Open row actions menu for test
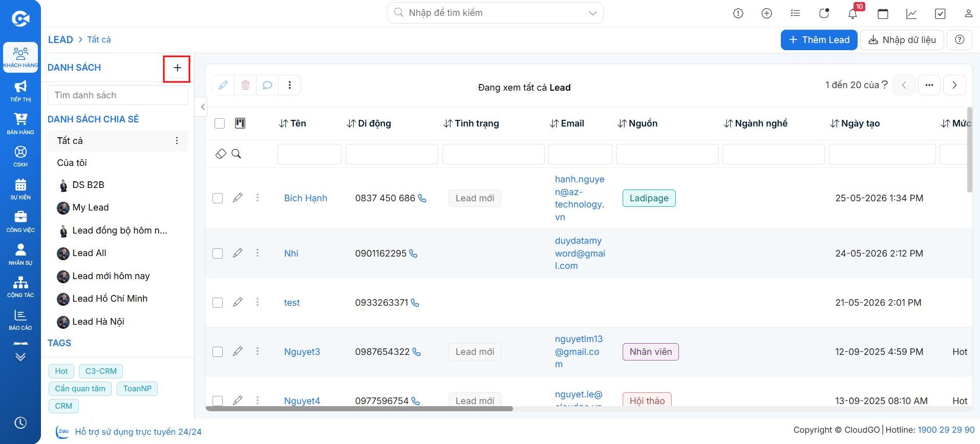The width and height of the screenshot is (980, 444). tap(258, 302)
